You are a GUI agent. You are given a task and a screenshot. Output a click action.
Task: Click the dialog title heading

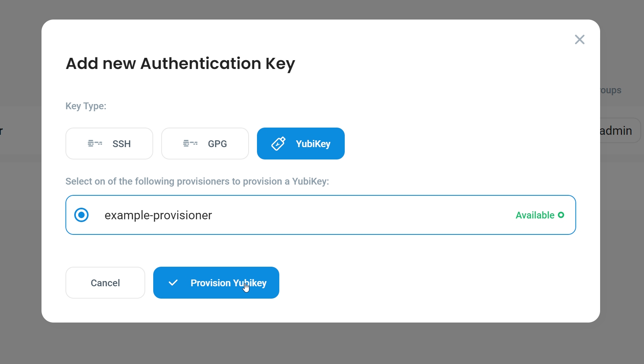coord(180,63)
